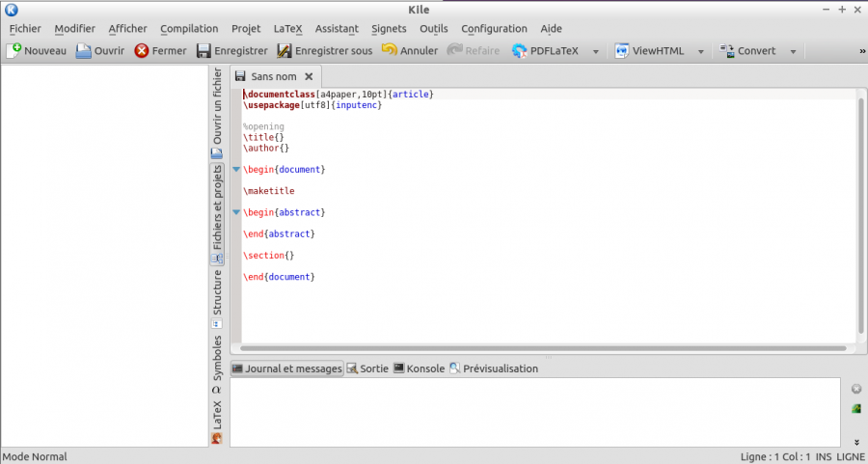This screenshot has height=464, width=868.
Task: Save document with Enregistrer
Action: click(232, 51)
